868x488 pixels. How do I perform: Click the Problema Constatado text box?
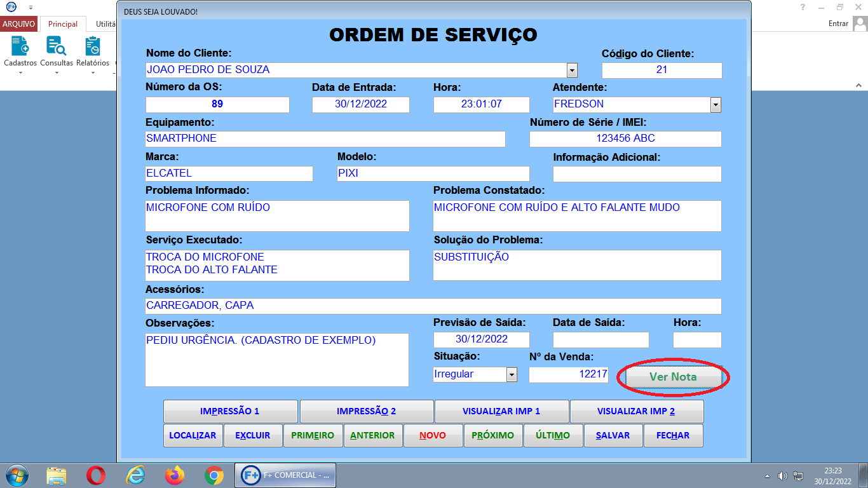coord(578,216)
